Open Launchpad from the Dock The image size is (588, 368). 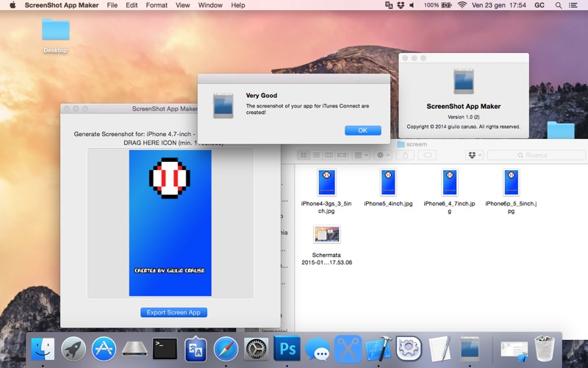click(x=73, y=349)
